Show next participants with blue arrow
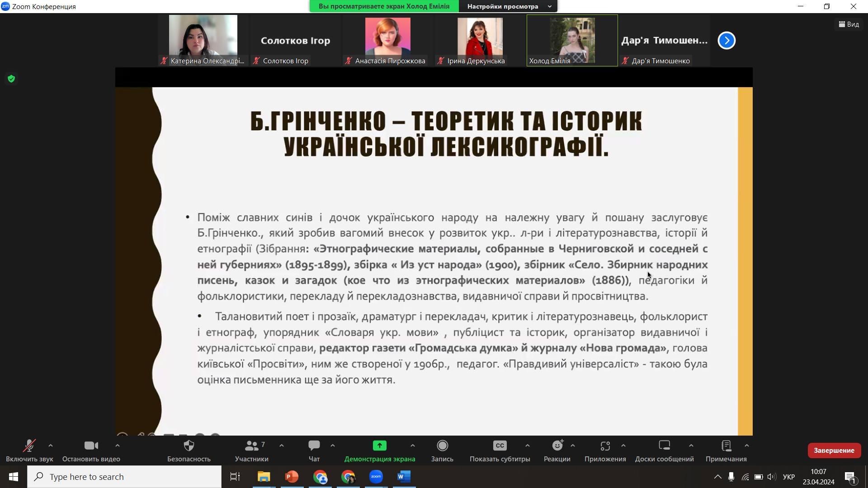Image resolution: width=868 pixels, height=488 pixels. pos(726,41)
